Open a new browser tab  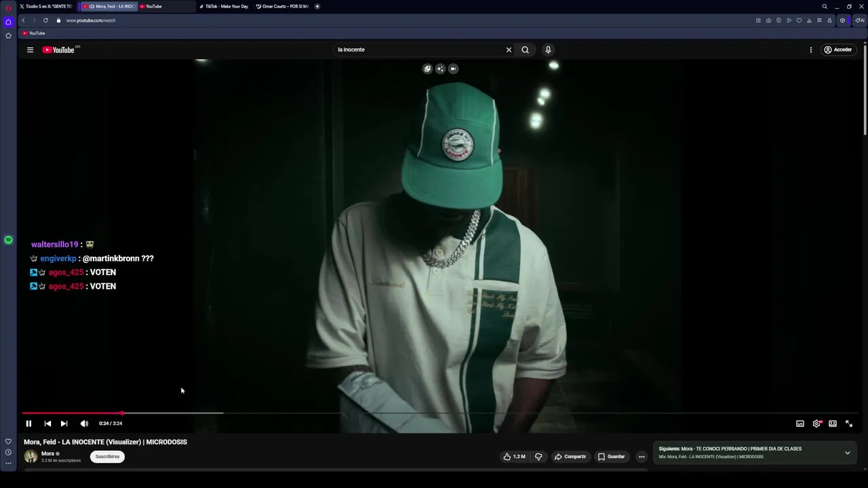click(x=317, y=6)
